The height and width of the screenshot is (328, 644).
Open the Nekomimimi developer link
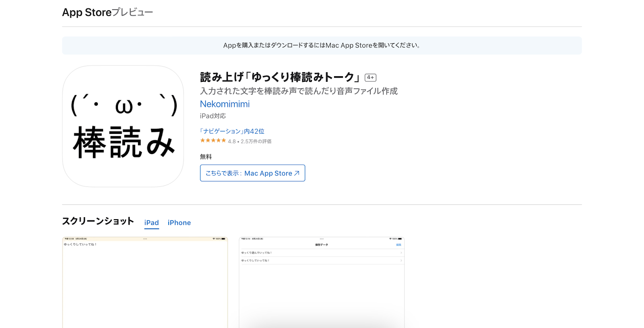(225, 104)
